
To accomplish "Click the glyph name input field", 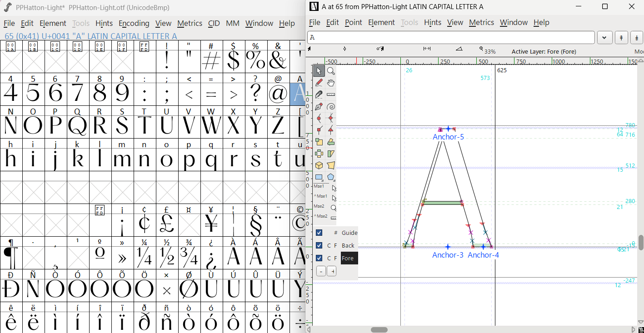I will (451, 38).
